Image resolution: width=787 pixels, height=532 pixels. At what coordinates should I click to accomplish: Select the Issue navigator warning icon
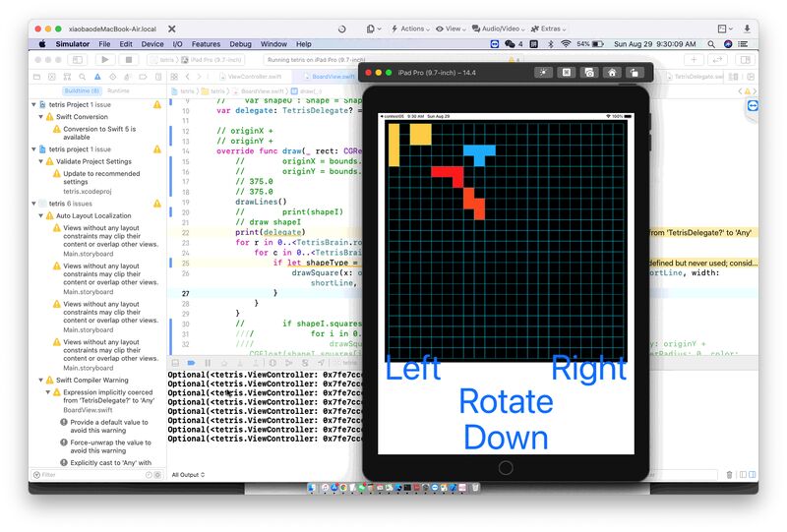coord(97,77)
